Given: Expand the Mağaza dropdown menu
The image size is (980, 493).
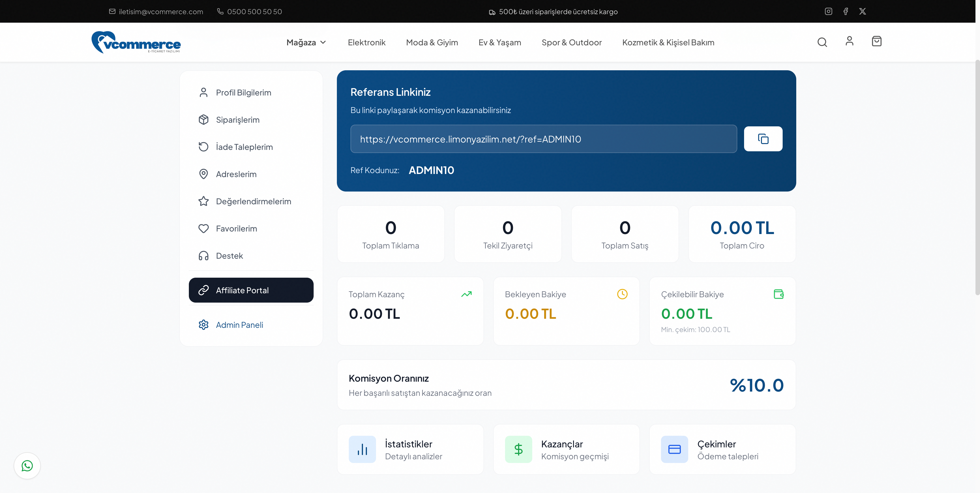Looking at the screenshot, I should (x=306, y=42).
